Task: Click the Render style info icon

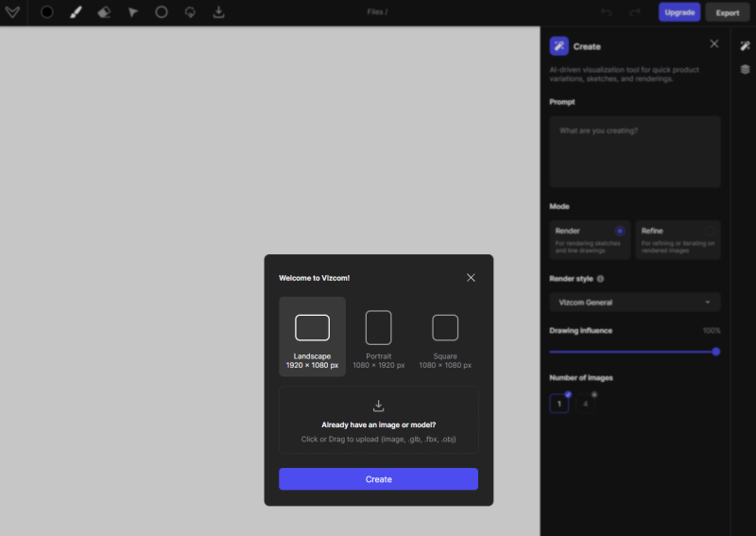Action: coord(600,279)
